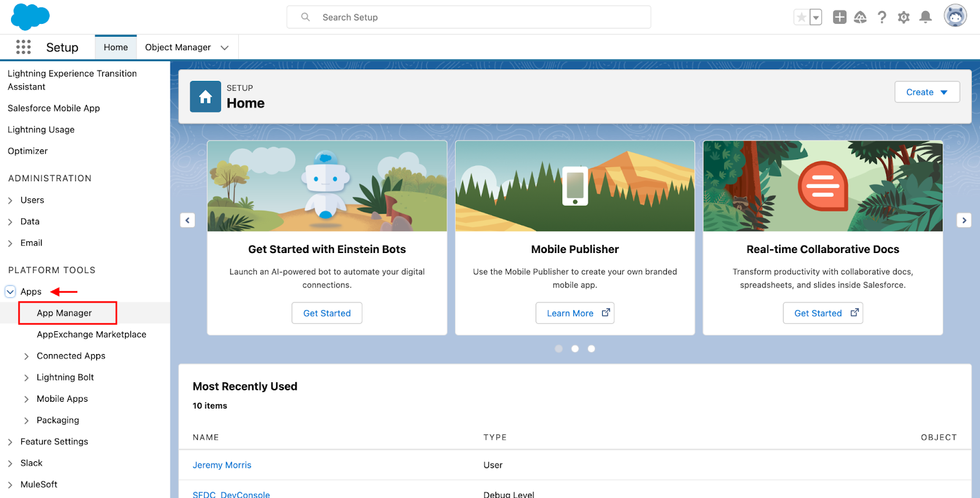Click the TYPE column header
Image resolution: width=980 pixels, height=498 pixels.
click(495, 437)
